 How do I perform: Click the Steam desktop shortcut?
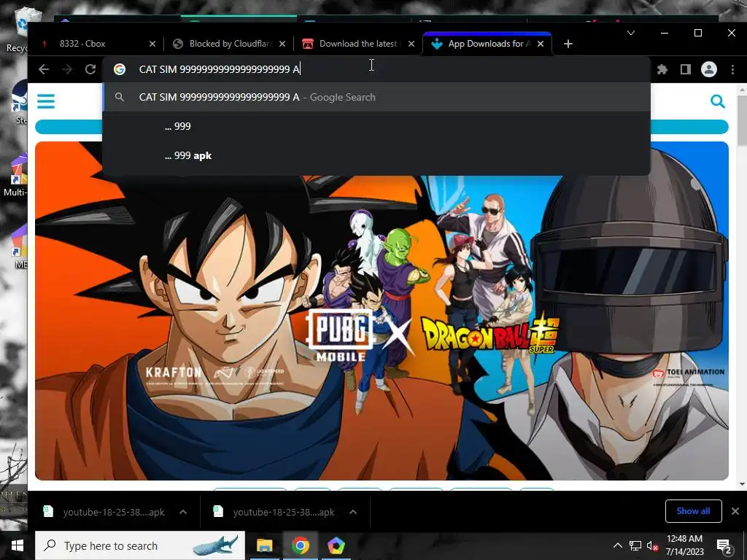pyautogui.click(x=18, y=102)
